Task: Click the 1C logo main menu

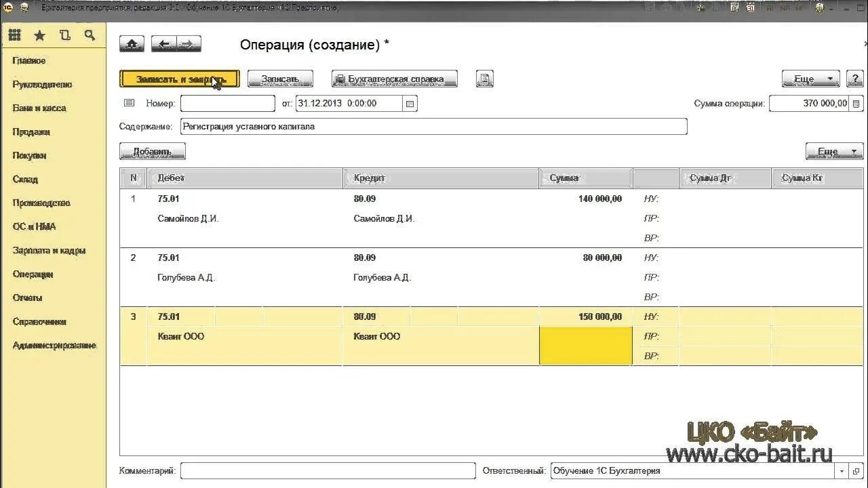Action: pos(7,7)
